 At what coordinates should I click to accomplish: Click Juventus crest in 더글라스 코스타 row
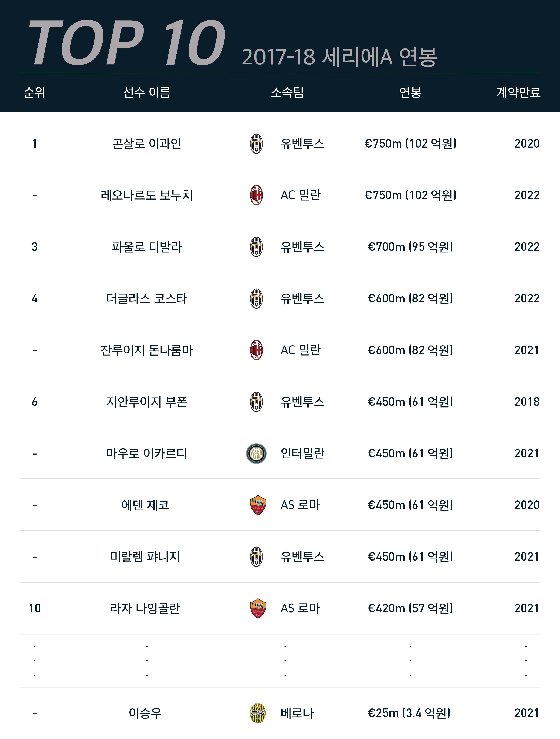[256, 298]
